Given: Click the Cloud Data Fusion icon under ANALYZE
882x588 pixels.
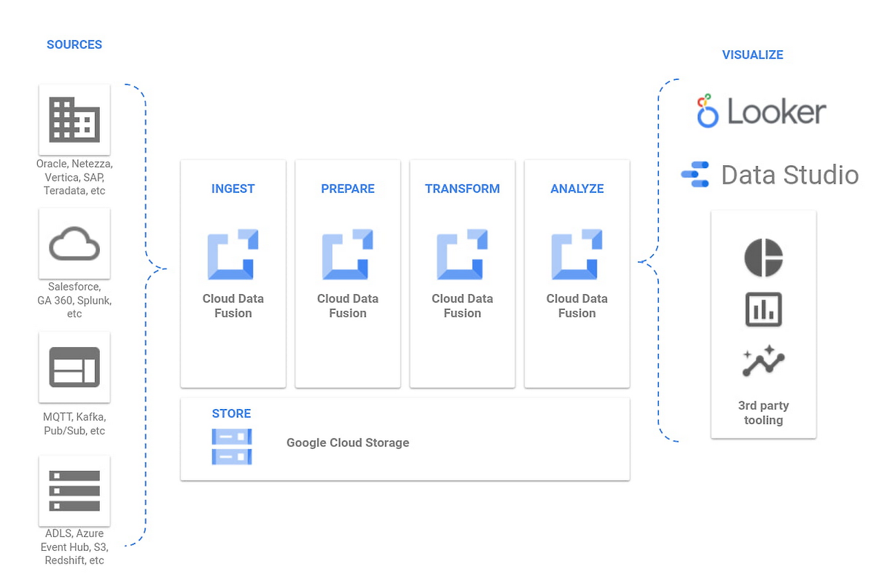Looking at the screenshot, I should click(x=577, y=255).
